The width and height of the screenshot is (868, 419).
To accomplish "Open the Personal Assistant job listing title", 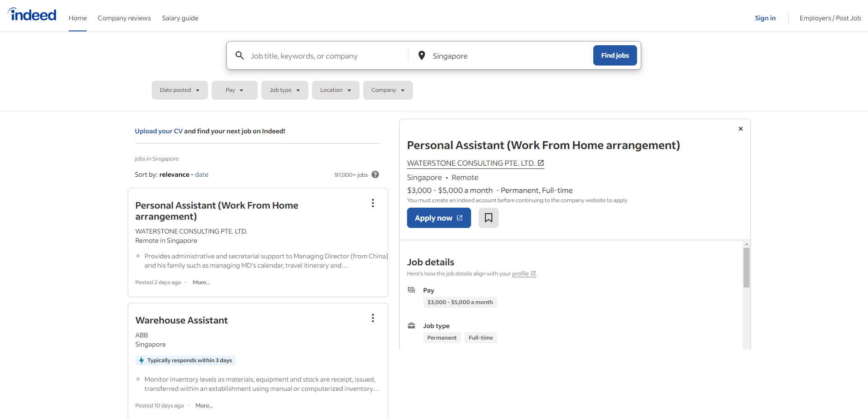I will coord(217,211).
